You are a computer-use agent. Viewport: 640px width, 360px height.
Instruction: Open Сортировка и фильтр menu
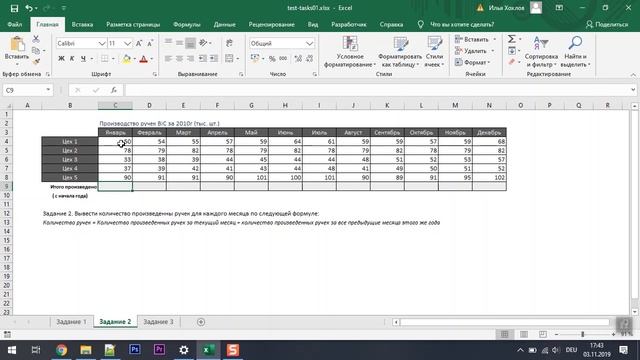[x=541, y=52]
